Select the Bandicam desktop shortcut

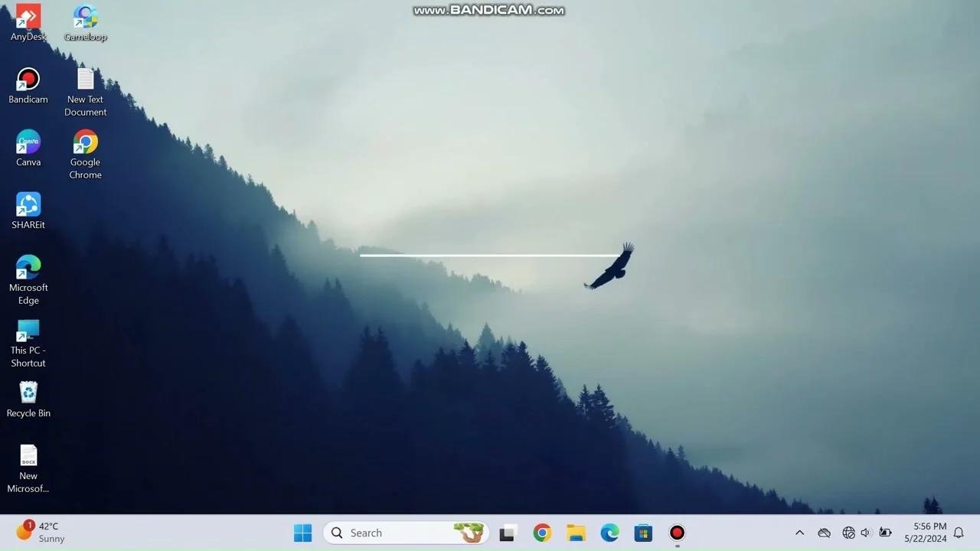28,80
